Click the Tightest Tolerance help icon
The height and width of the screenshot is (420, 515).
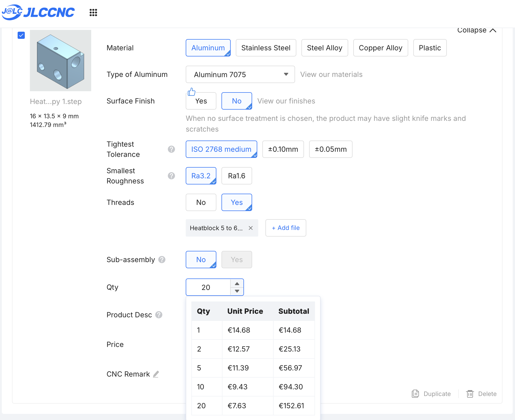(x=171, y=149)
